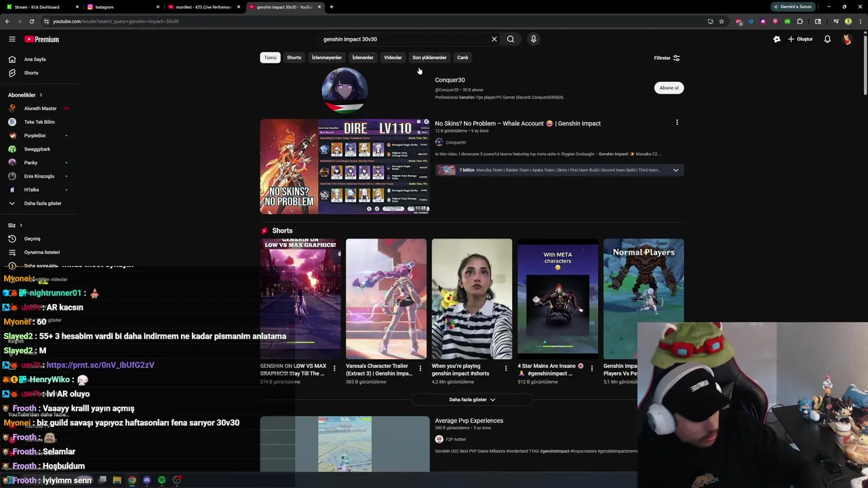Open the Conquer30 channel avatar
The image size is (868, 488).
pyautogui.click(x=344, y=89)
